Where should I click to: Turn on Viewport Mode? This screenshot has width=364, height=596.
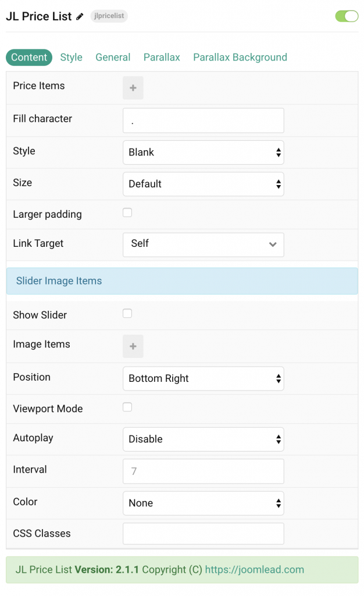click(127, 408)
